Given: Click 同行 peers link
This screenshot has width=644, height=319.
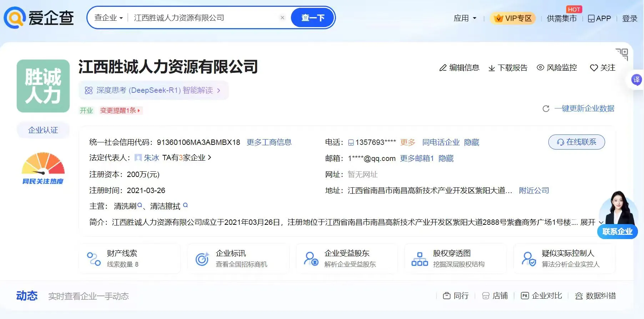Looking at the screenshot, I should coord(456,296).
